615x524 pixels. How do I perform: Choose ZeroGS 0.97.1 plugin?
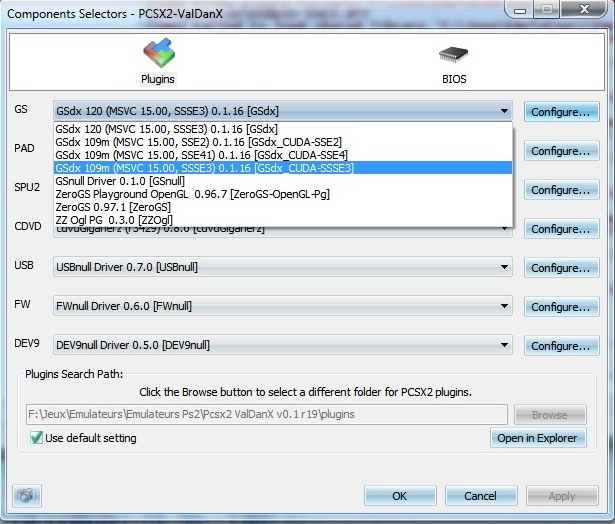(x=283, y=207)
